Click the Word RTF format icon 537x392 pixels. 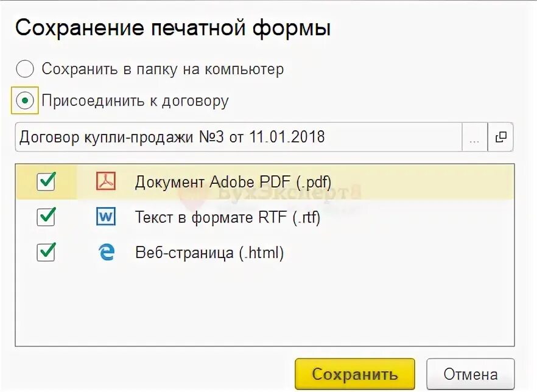pos(106,217)
